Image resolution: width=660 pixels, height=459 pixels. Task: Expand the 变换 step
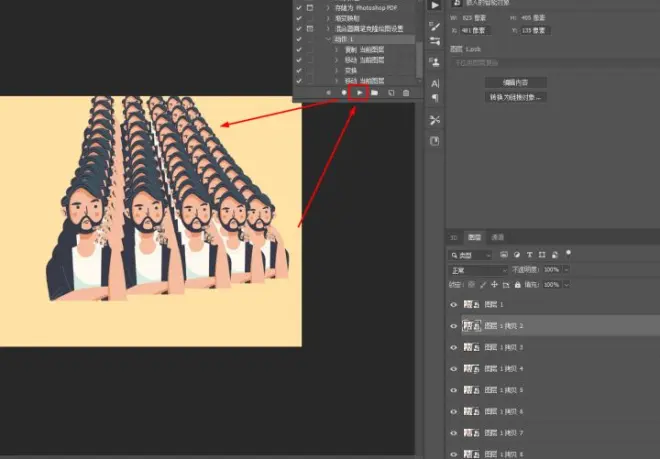coord(337,70)
